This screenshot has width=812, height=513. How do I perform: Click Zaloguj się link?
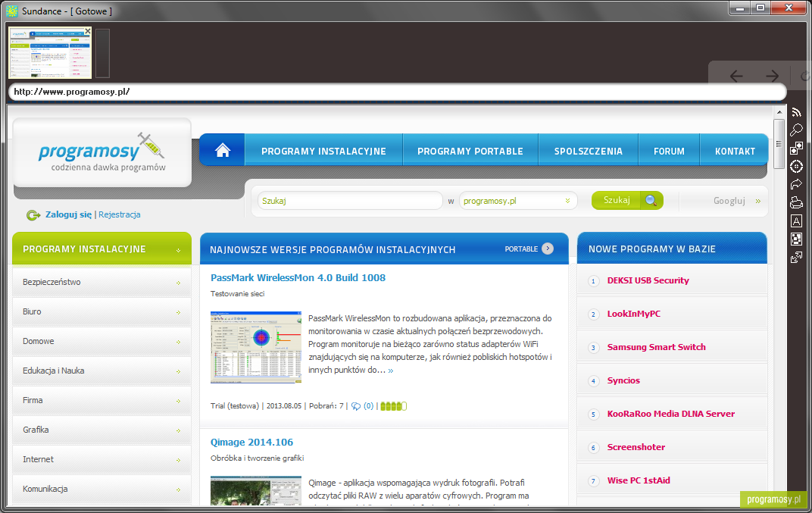(68, 214)
